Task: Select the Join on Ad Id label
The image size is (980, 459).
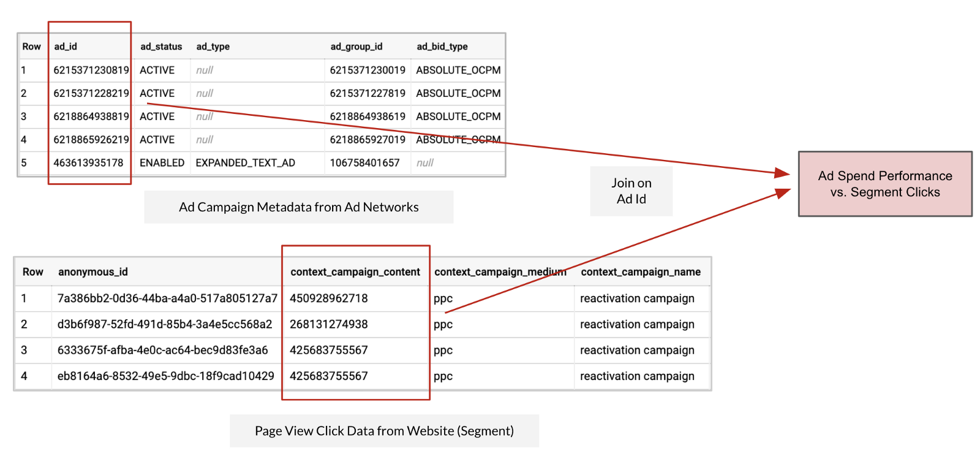Action: point(631,191)
